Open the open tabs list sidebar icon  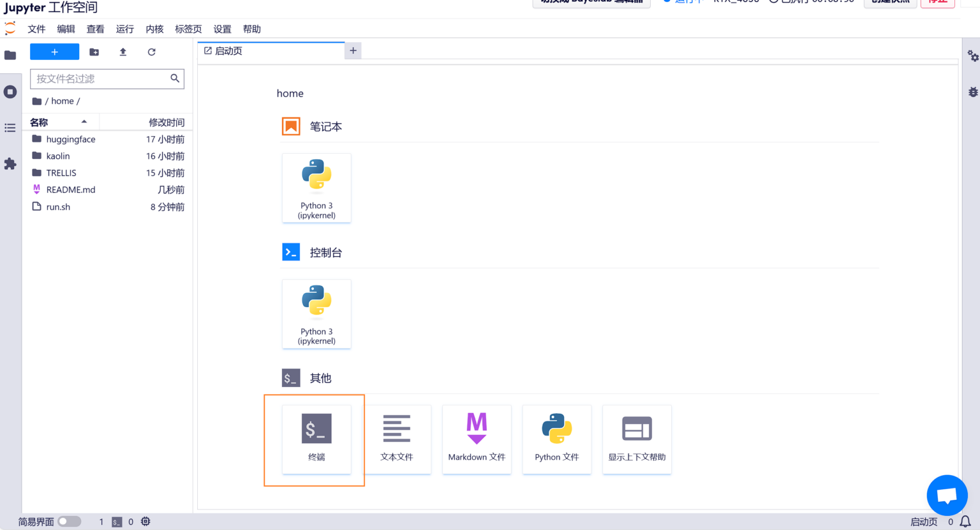click(10, 128)
